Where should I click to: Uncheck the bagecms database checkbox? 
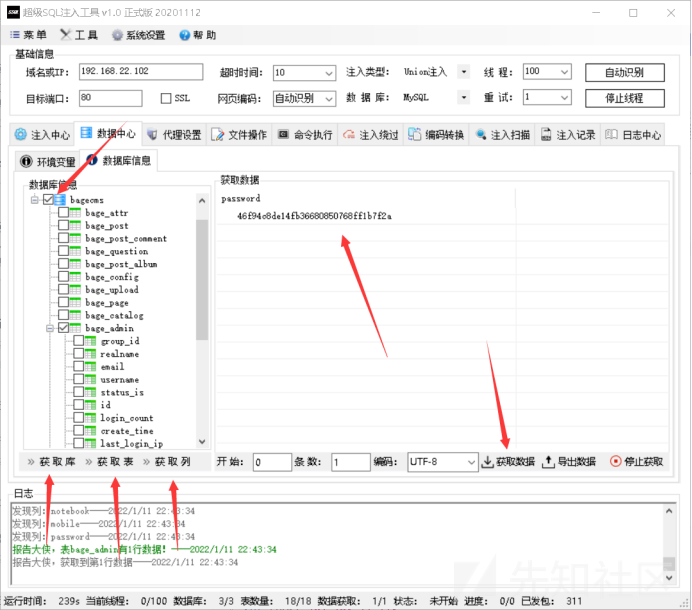click(48, 200)
